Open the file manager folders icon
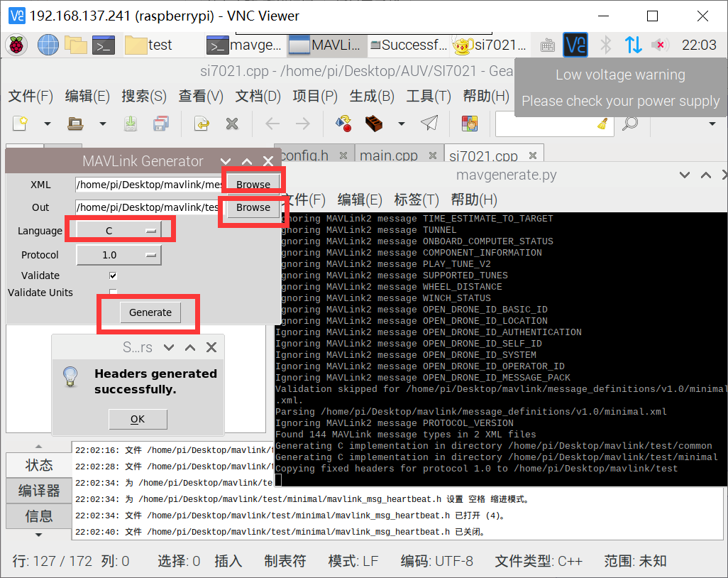Image resolution: width=728 pixels, height=578 pixels. (76, 45)
